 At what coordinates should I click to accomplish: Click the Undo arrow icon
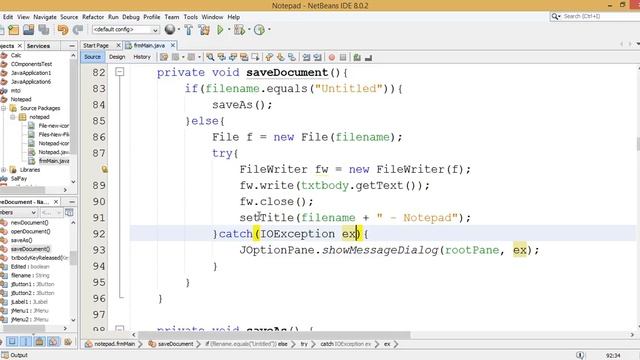(62, 30)
